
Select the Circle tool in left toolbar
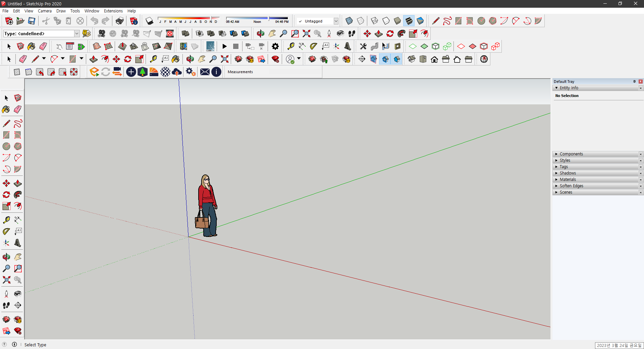coord(6,146)
